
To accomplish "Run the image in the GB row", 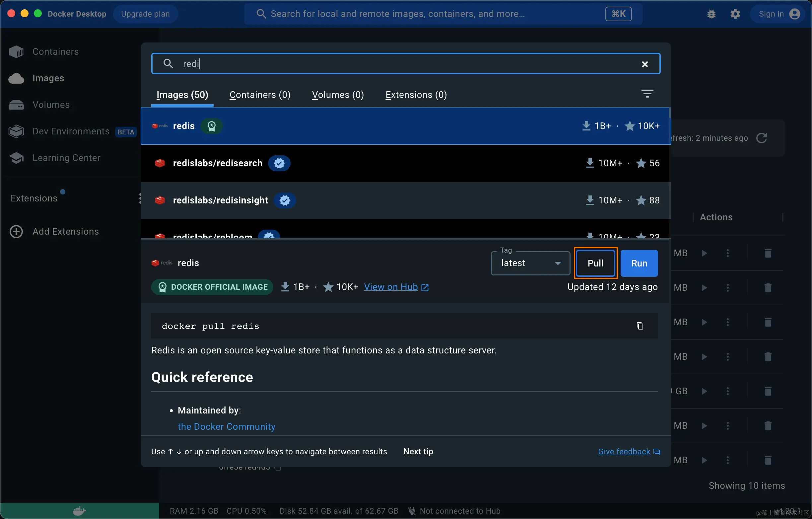I will [705, 392].
